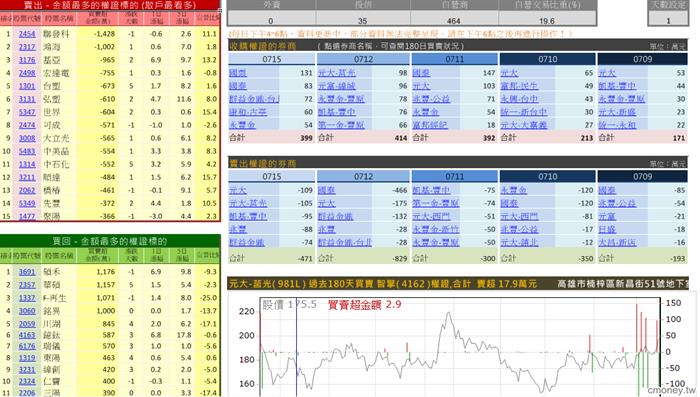Select the top summary cell showing 464
Viewport: 700px width, 397px height.
click(454, 19)
